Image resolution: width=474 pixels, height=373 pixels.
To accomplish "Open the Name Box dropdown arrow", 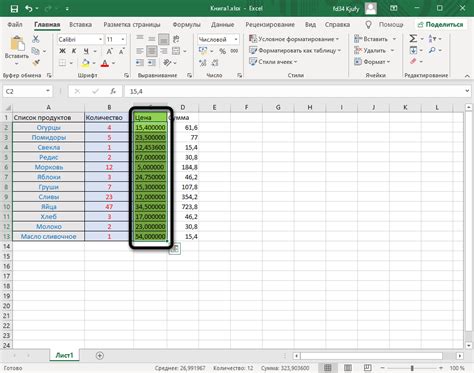I will tap(48, 91).
